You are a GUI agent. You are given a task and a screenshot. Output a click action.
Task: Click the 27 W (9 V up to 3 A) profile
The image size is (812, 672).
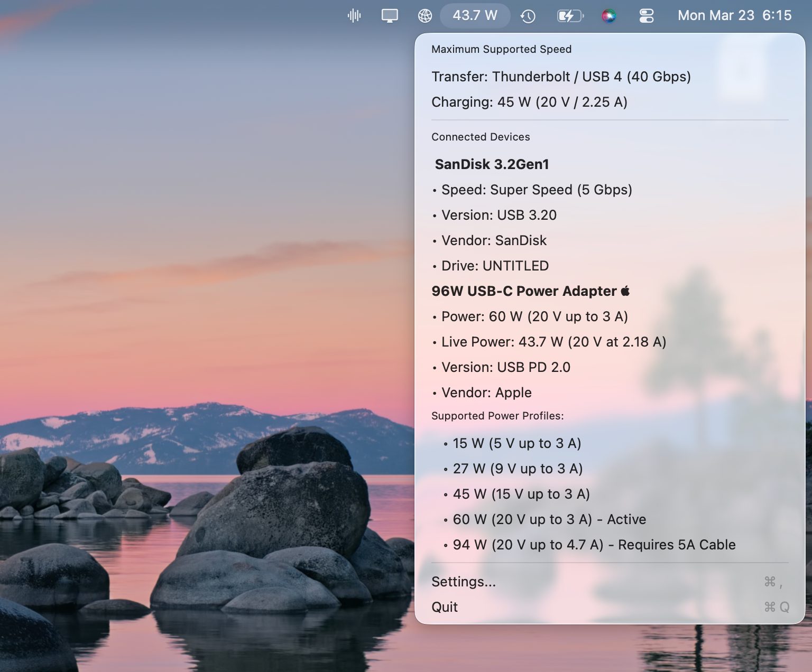tap(513, 469)
